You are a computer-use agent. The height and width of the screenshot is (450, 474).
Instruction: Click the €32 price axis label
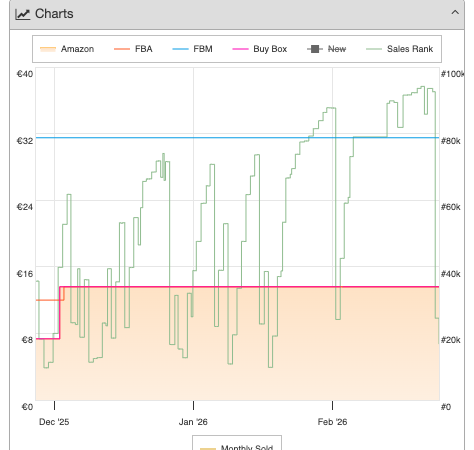pyautogui.click(x=25, y=141)
